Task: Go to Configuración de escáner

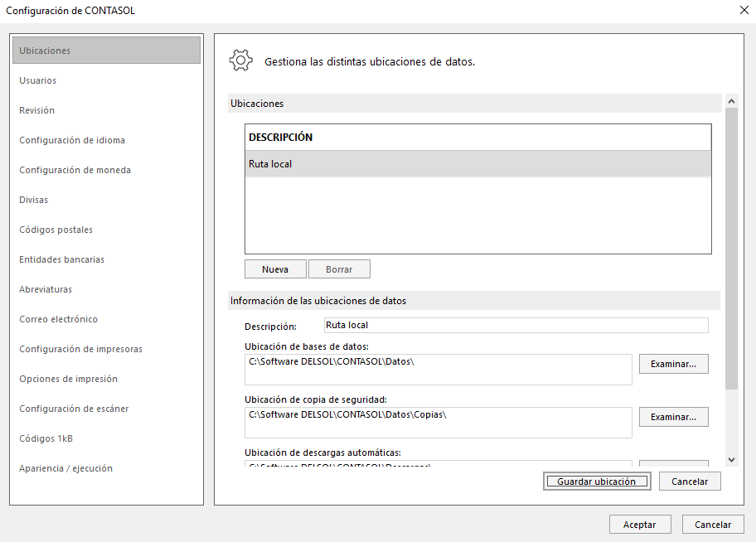Action: coord(74,409)
